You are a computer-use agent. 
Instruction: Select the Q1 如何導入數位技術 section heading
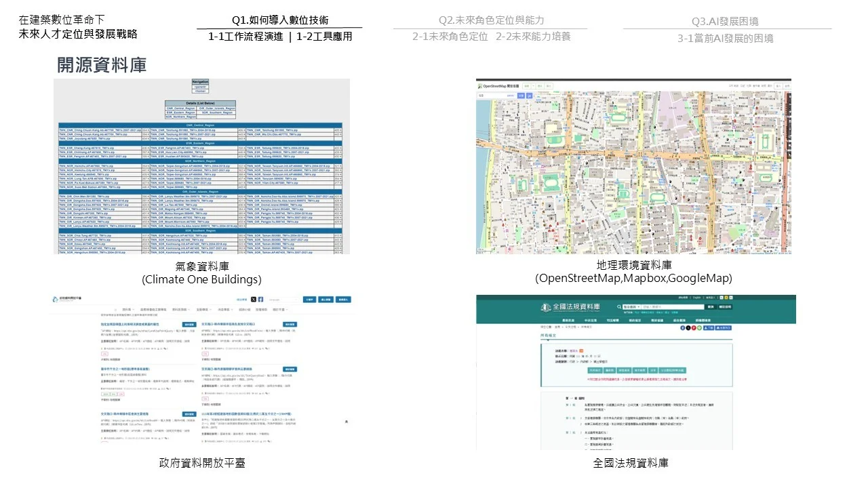[x=279, y=20]
